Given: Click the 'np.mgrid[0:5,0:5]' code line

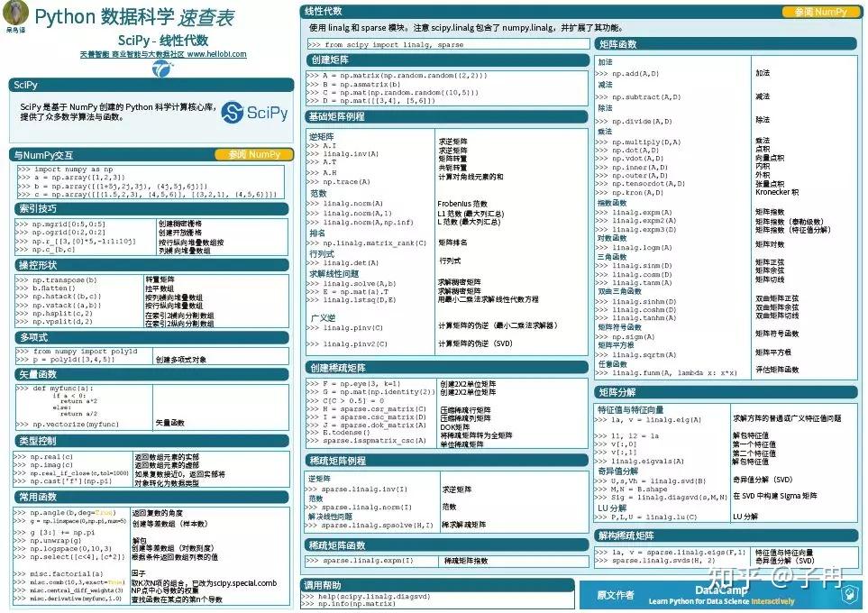Looking at the screenshot, I should 60,224.
